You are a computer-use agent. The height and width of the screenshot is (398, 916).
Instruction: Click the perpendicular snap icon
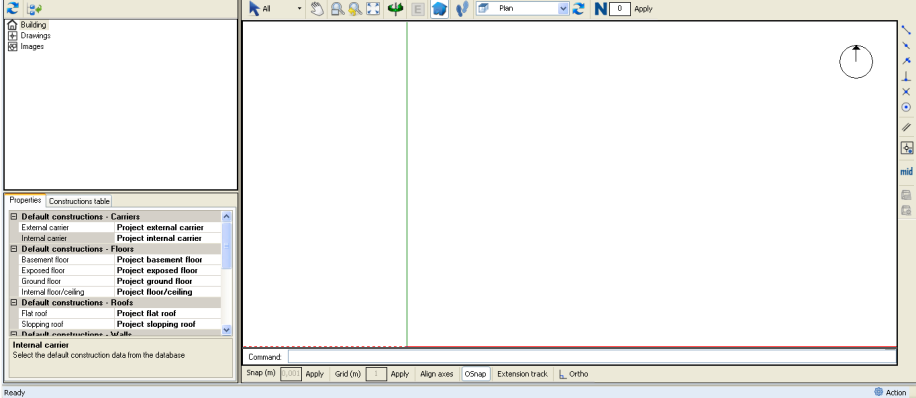point(906,76)
